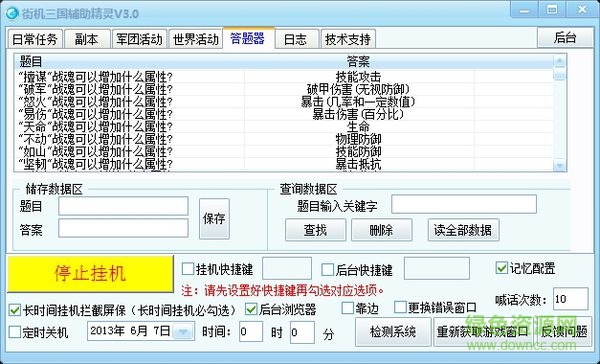Click the answer 暴击伤害(百分比)
600x364 pixels.
pyautogui.click(x=358, y=114)
